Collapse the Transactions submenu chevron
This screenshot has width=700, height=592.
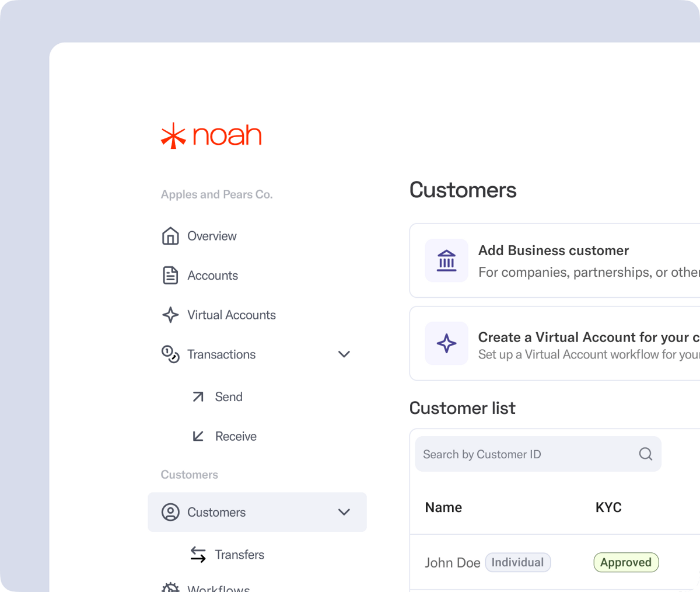tap(344, 354)
